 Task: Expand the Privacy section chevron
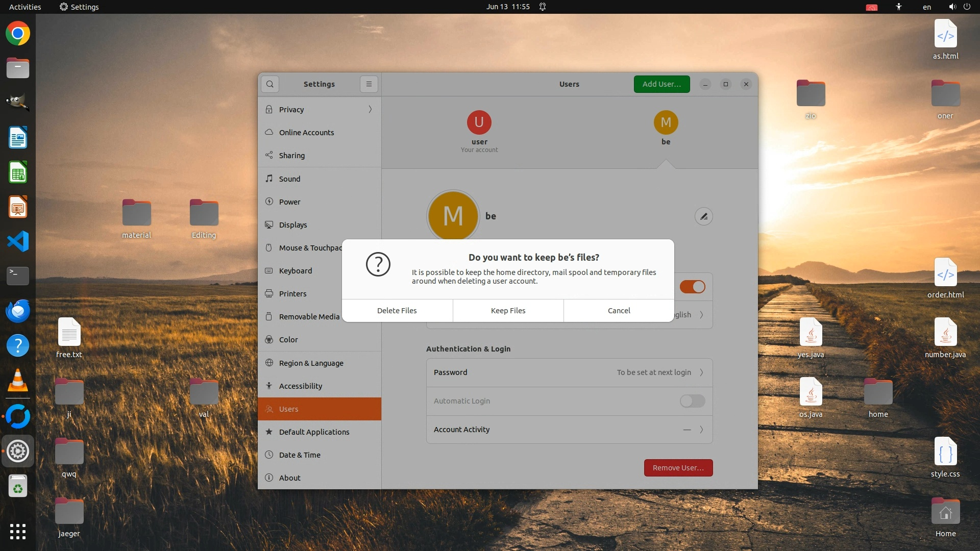[370, 109]
